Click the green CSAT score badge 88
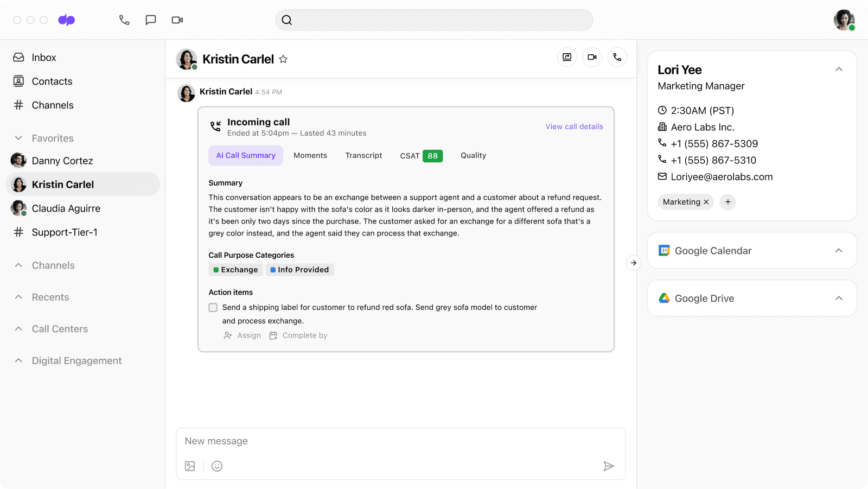Screen dimensions: 868x489 point(432,156)
